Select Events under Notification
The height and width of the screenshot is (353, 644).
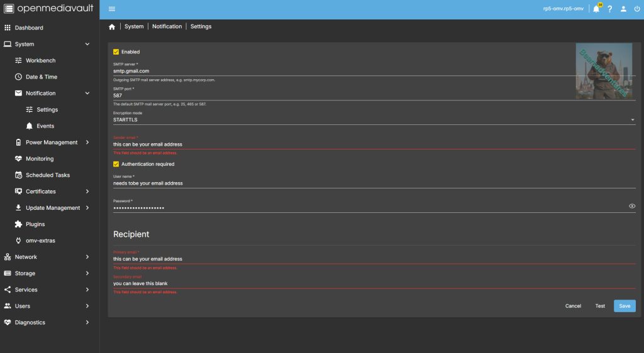click(45, 126)
